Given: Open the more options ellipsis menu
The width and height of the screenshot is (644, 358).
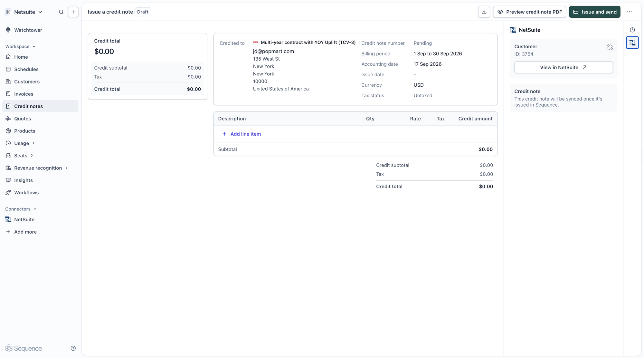Looking at the screenshot, I should point(629,12).
